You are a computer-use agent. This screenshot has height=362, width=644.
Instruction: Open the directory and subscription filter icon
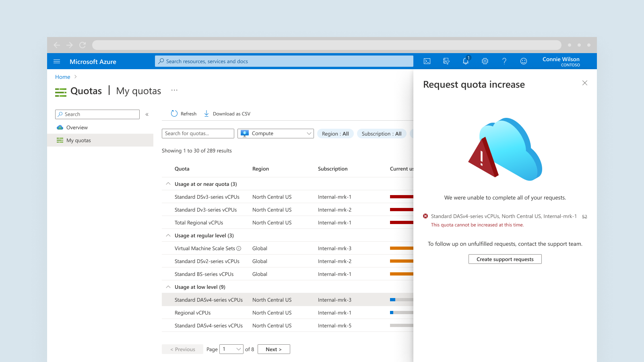click(446, 61)
